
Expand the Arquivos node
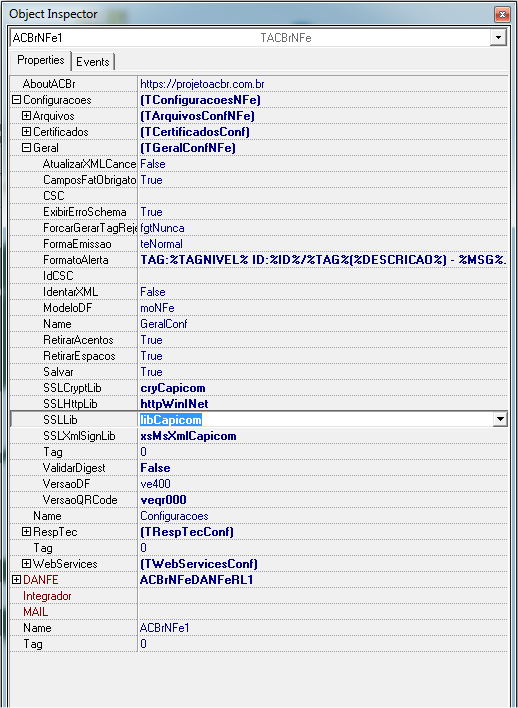pyautogui.click(x=27, y=116)
